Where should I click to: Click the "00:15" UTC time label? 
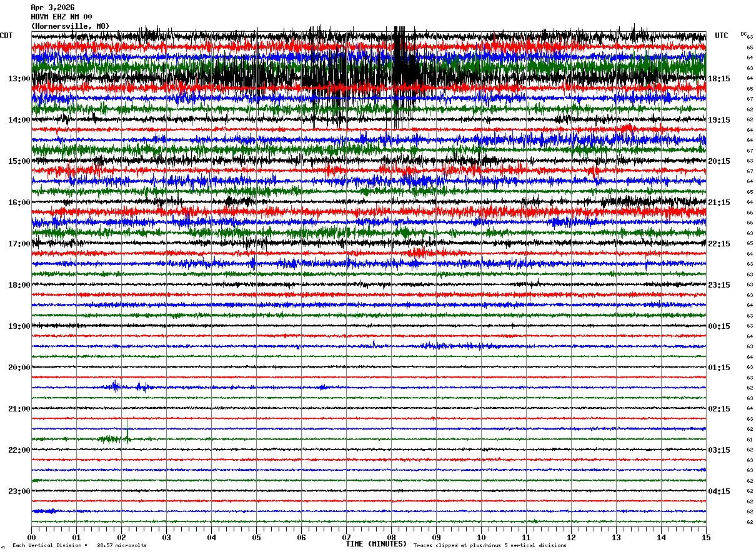tap(719, 326)
